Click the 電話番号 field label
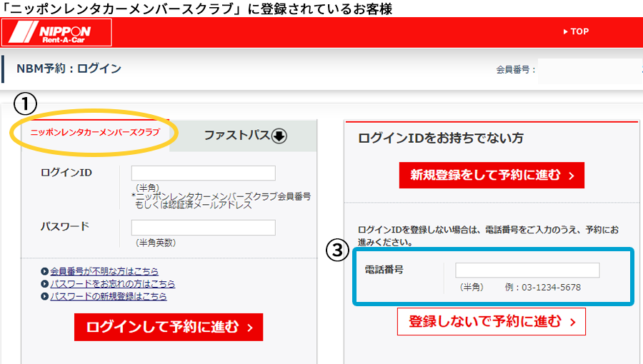 [384, 270]
